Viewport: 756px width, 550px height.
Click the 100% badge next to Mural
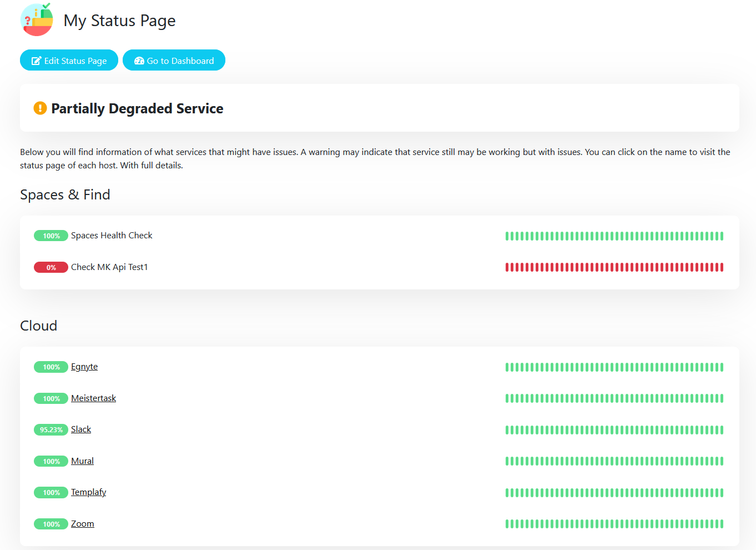click(51, 461)
